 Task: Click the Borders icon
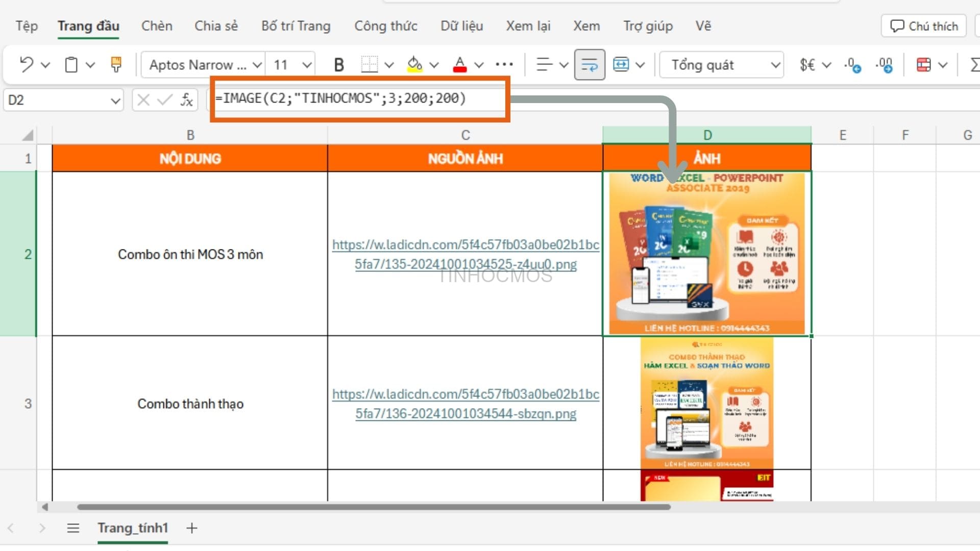(x=369, y=65)
